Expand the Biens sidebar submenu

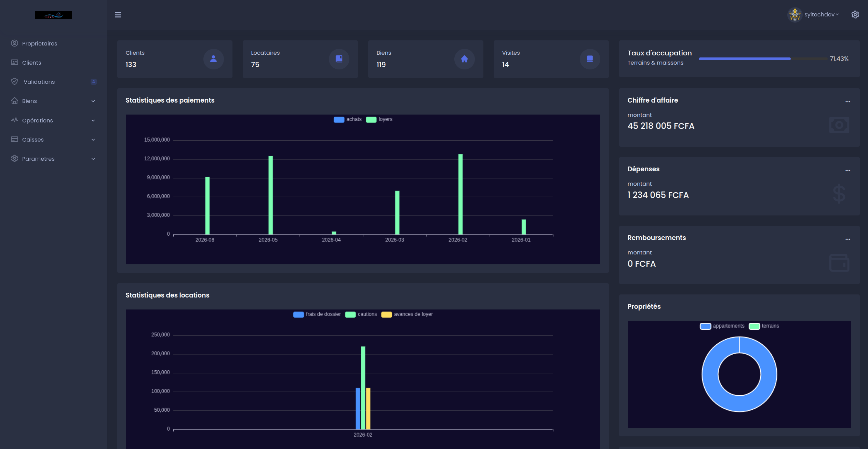pos(53,101)
